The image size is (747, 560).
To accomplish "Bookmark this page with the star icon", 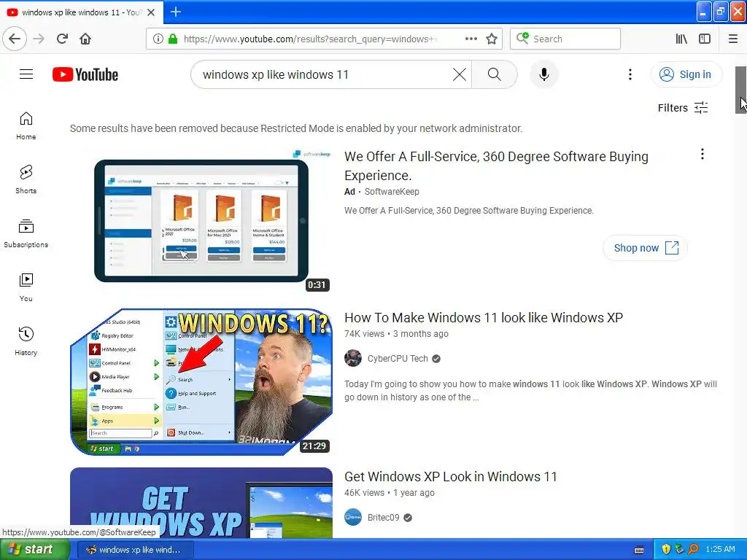I will [x=492, y=39].
